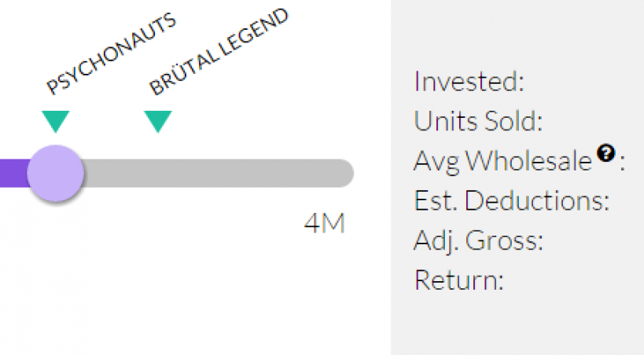Click the green Psychonauts triangle marker
Image resolution: width=644 pixels, height=355 pixels.
(x=56, y=121)
